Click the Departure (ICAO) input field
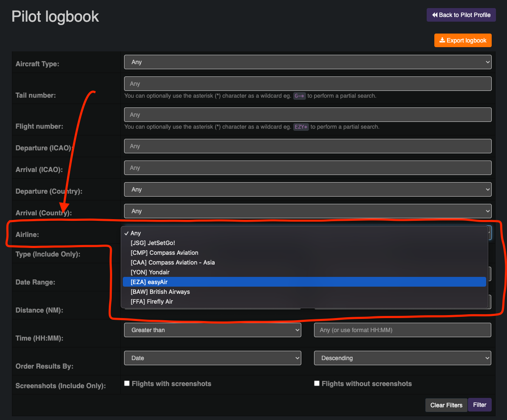 coord(307,146)
